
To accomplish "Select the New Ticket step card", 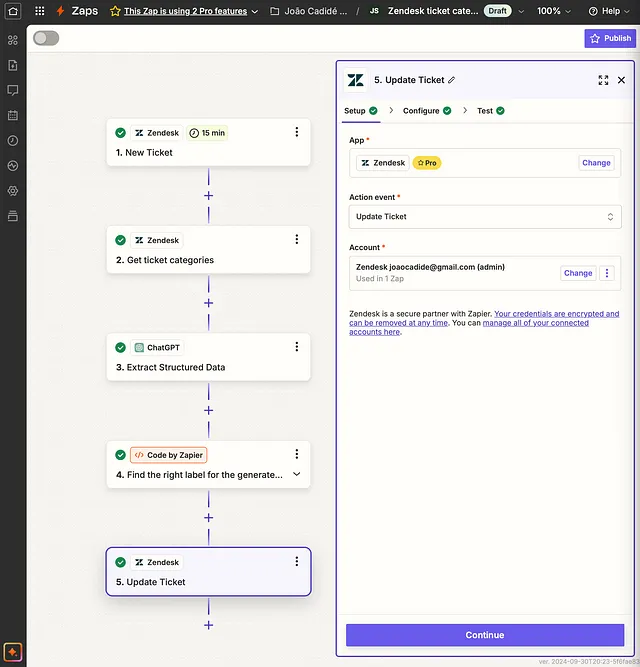I will (x=208, y=143).
